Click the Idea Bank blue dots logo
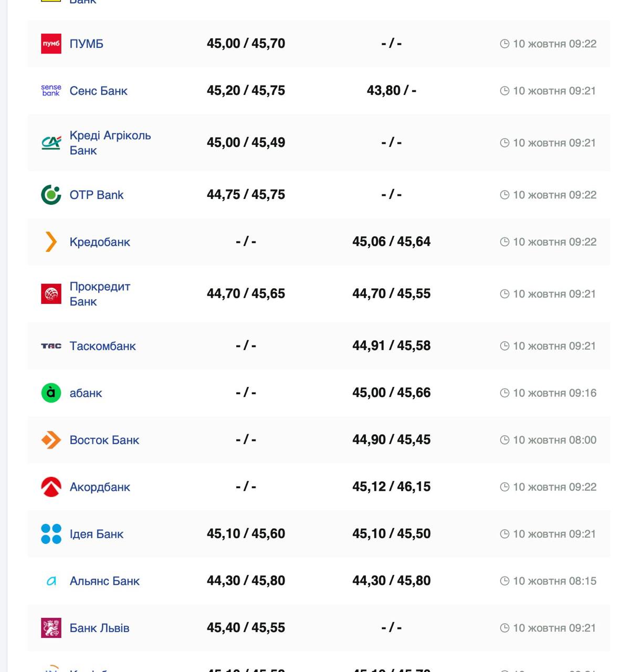 click(x=51, y=534)
